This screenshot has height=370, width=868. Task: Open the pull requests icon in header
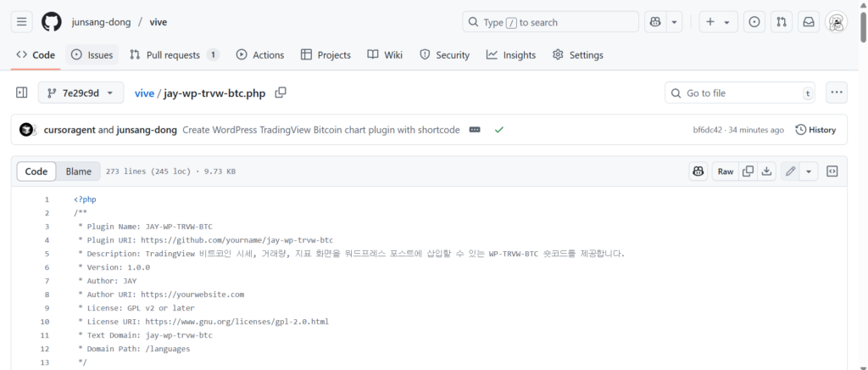pyautogui.click(x=781, y=22)
